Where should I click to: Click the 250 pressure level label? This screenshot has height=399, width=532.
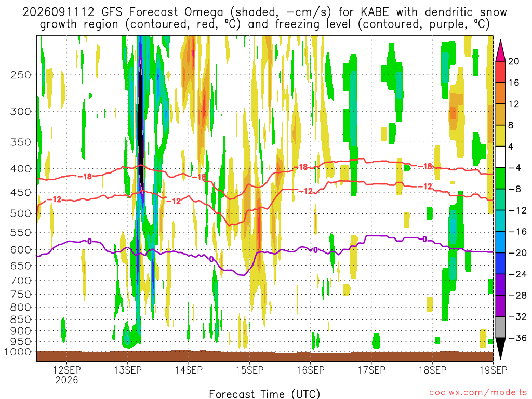(20, 75)
